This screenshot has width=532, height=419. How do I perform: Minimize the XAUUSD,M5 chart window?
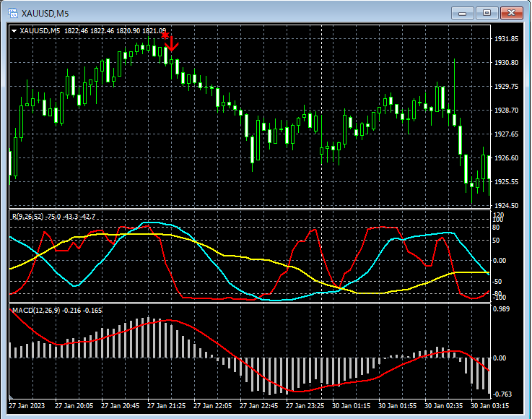pyautogui.click(x=463, y=12)
